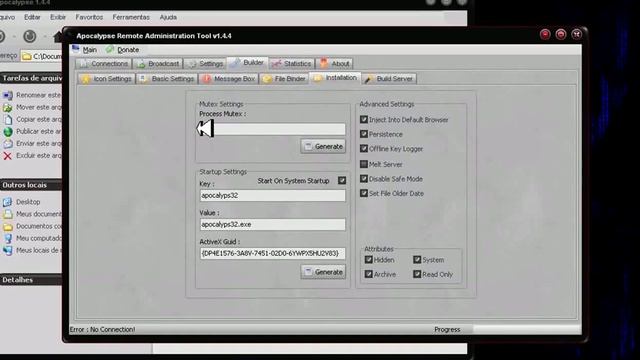Click Excluir red X icon in Explorer
Viewport: 640px width, 360px height.
click(x=8, y=156)
